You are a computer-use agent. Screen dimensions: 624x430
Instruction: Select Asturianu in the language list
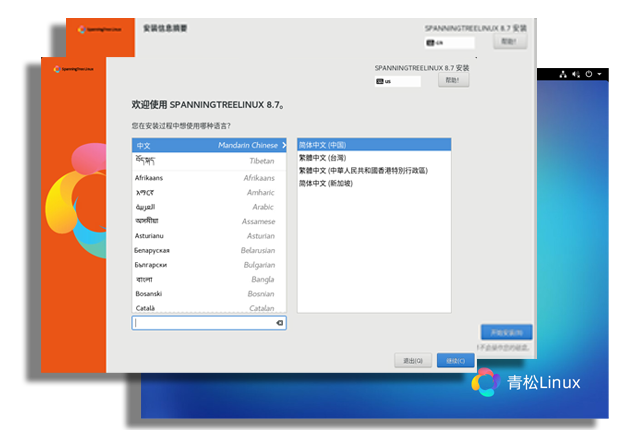(209, 236)
